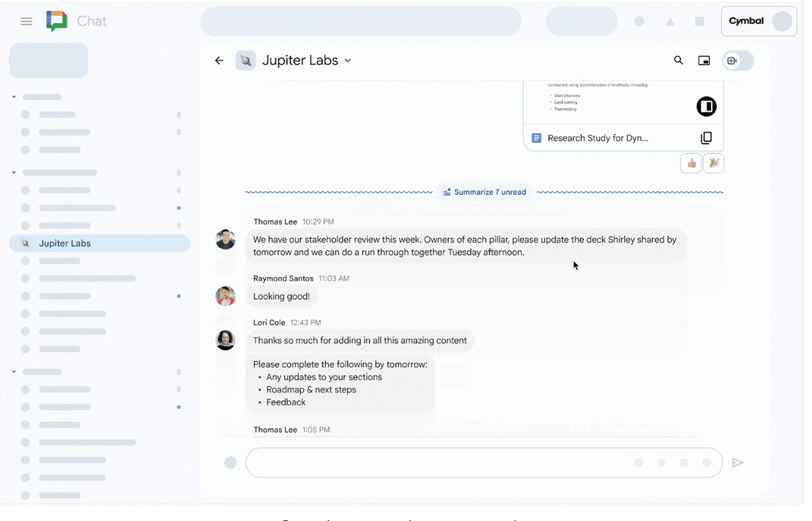Expand the Jupiter Labs title dropdown

point(347,61)
